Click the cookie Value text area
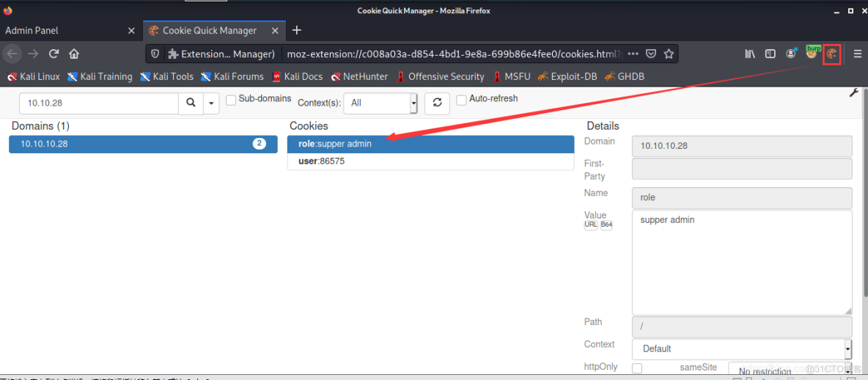 pyautogui.click(x=742, y=263)
